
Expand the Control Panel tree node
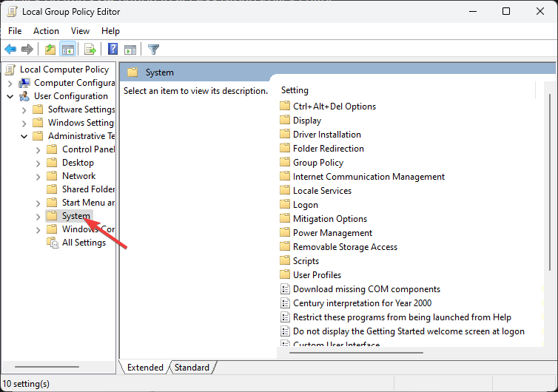pos(38,150)
